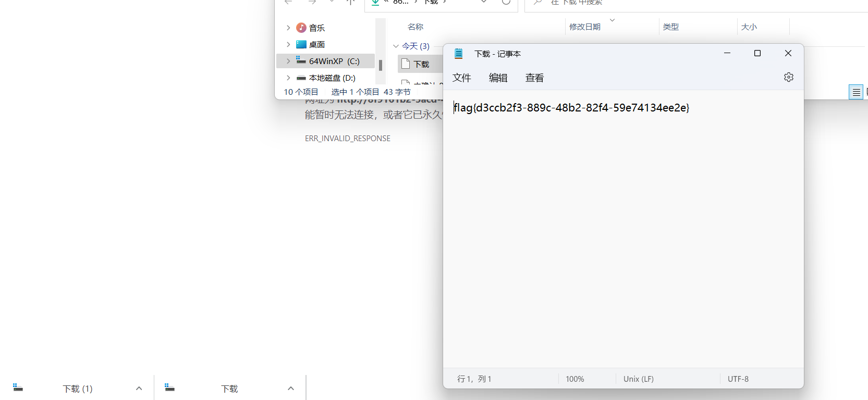Click the drive icon beside 64WinXP (C:)
The image size is (868, 400).
301,60
